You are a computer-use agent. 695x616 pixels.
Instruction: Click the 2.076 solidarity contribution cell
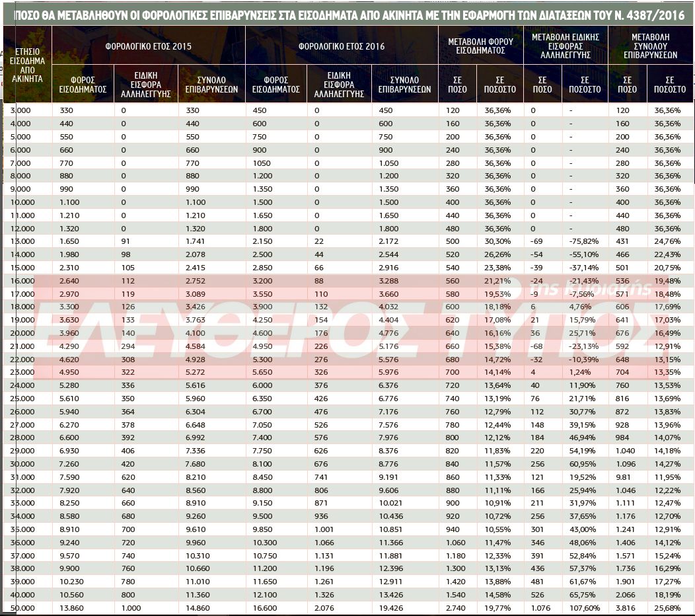click(x=326, y=608)
